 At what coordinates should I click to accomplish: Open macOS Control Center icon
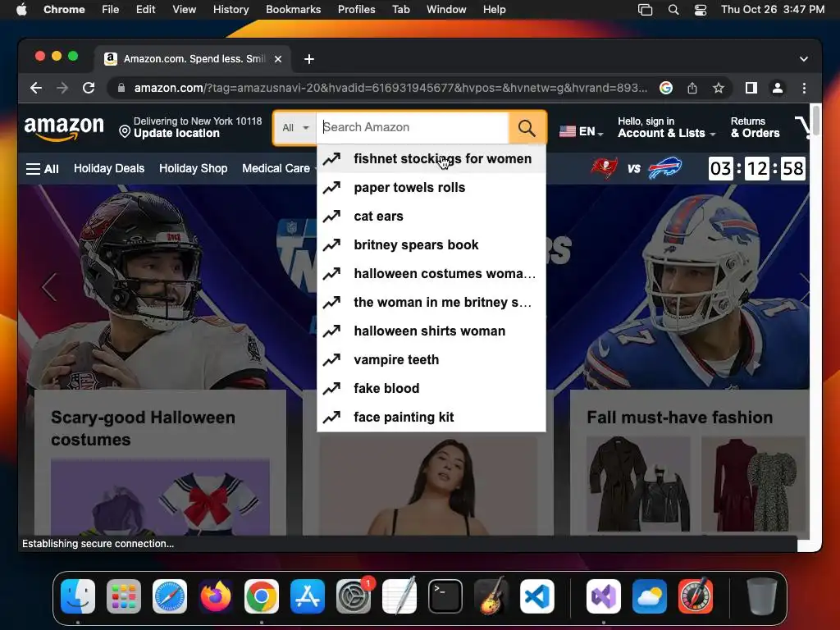[701, 10]
